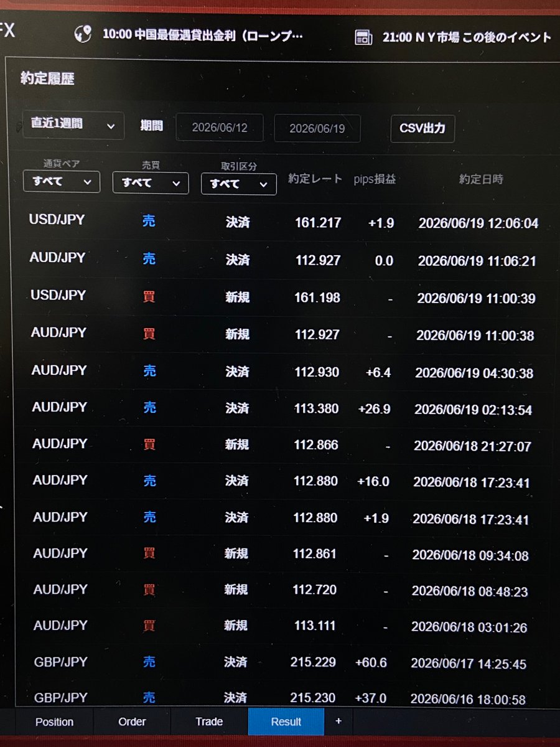Click the +26.9 pips value
Image resolution: width=560 pixels, height=747 pixels.
point(375,409)
